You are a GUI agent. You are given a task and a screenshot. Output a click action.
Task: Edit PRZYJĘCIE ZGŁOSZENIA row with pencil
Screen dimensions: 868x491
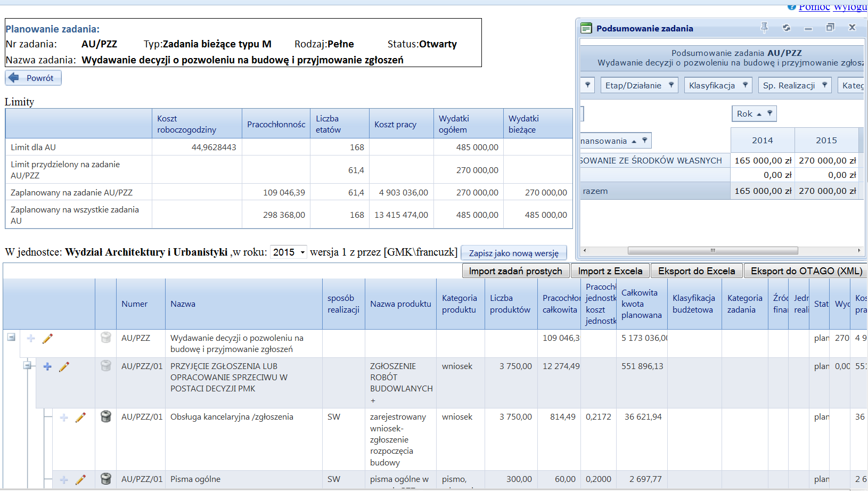(64, 366)
